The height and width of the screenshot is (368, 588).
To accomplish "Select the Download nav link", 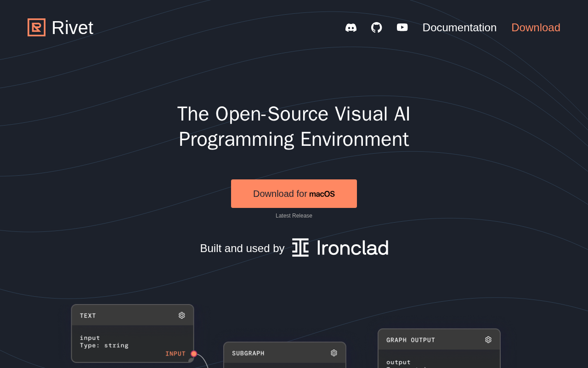I will (536, 28).
